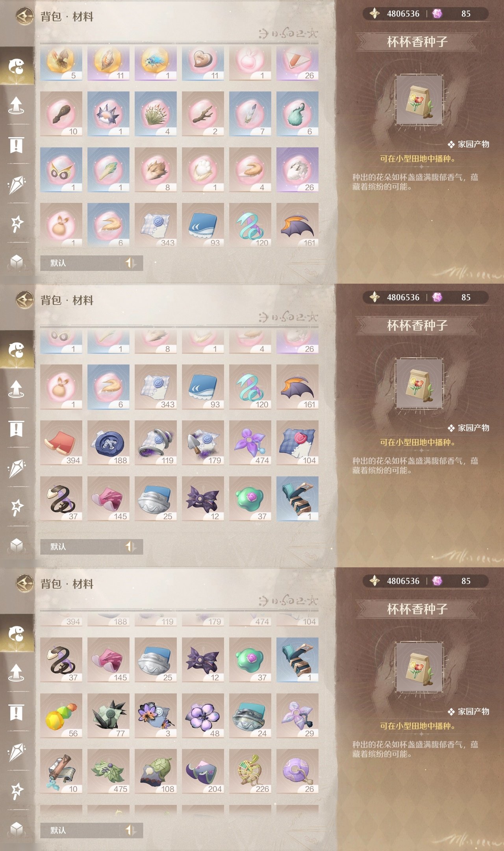This screenshot has width=504, height=851.
Task: Open the upgrade arrow category tab beside the drumstick row
Action: [17, 105]
